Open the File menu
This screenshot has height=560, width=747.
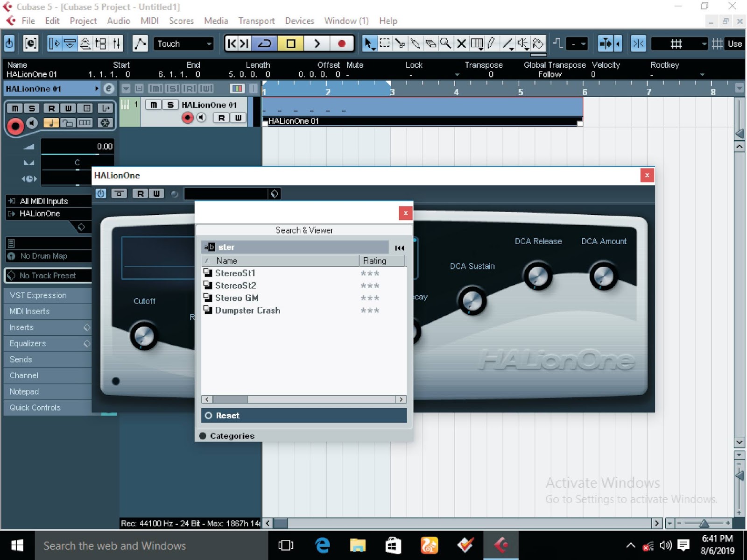pyautogui.click(x=28, y=21)
